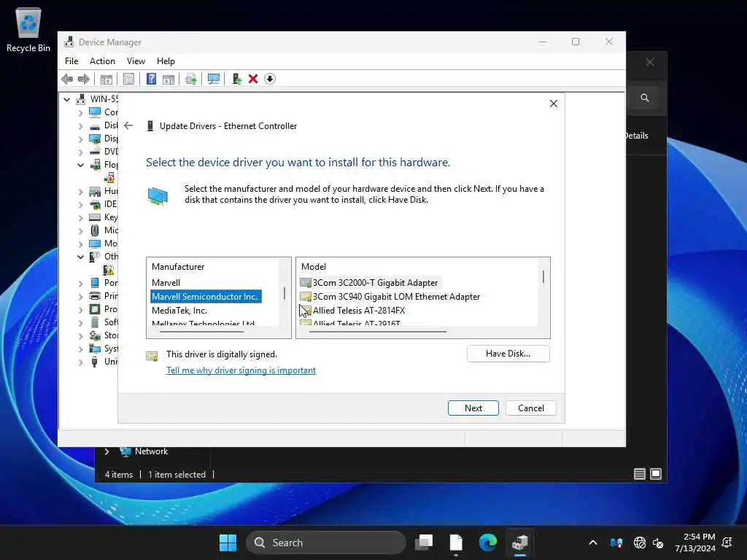Close the Update Drivers dialog with X
This screenshot has width=747, height=560.
pos(553,104)
